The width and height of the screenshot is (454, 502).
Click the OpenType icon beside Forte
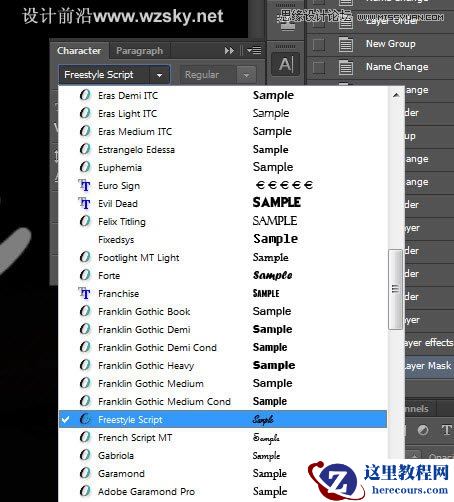point(85,275)
